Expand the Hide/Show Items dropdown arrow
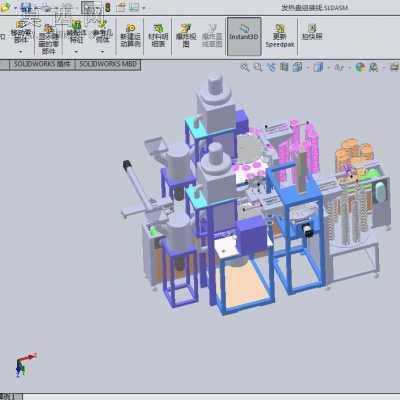 (x=350, y=68)
